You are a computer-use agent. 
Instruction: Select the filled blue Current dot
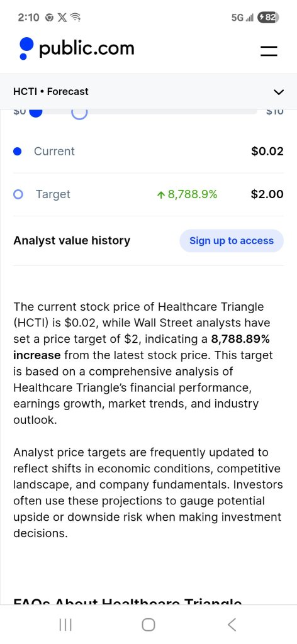tap(17, 152)
